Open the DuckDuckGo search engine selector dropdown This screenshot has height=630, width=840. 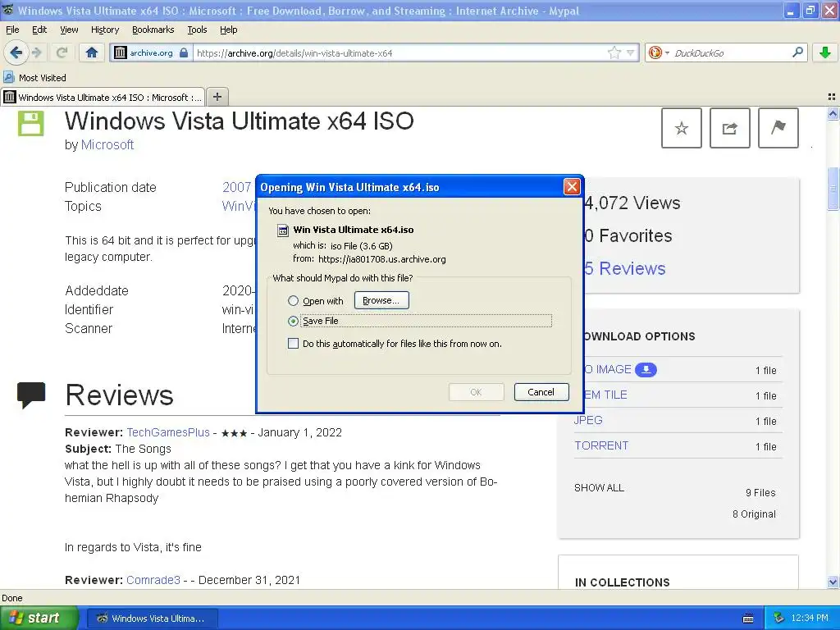(659, 52)
